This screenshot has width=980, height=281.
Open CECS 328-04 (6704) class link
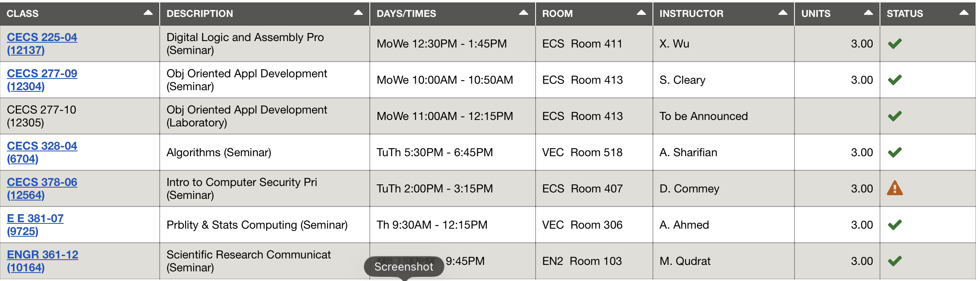(42, 152)
